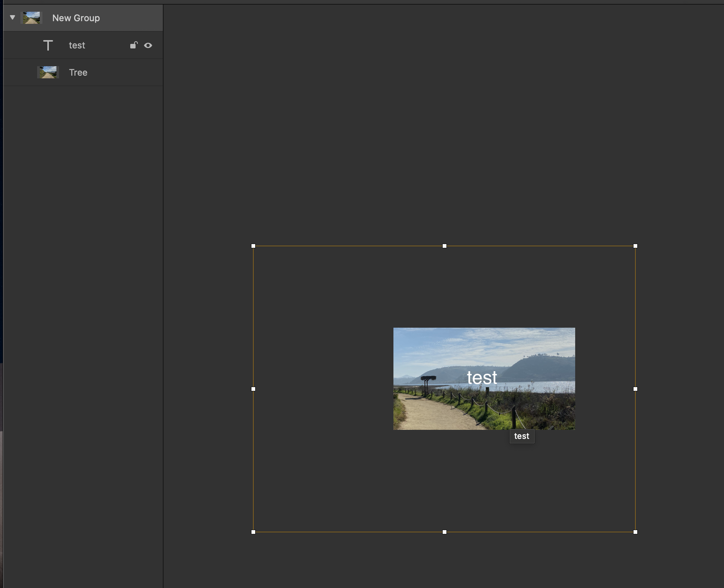Viewport: 724px width, 588px height.
Task: Select the test text layer name
Action: tap(77, 45)
